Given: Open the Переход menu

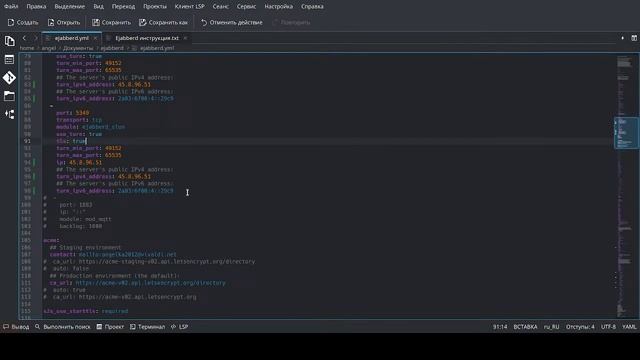Looking at the screenshot, I should pos(123,7).
